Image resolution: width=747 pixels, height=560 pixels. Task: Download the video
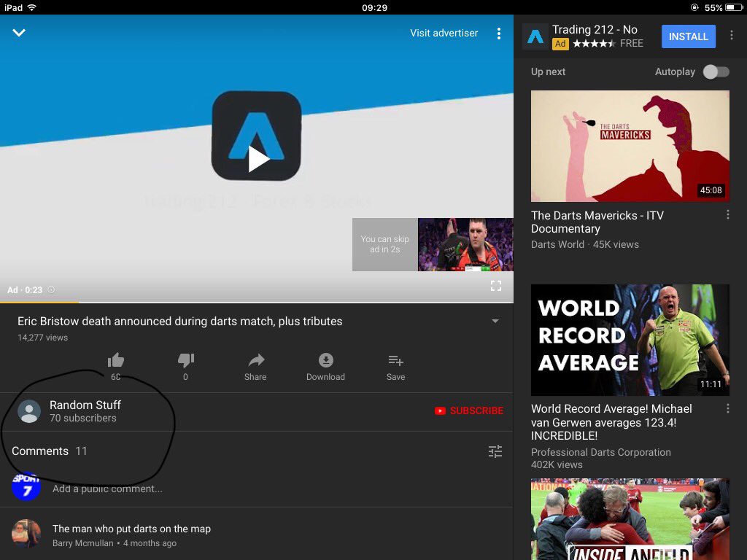[x=326, y=366]
